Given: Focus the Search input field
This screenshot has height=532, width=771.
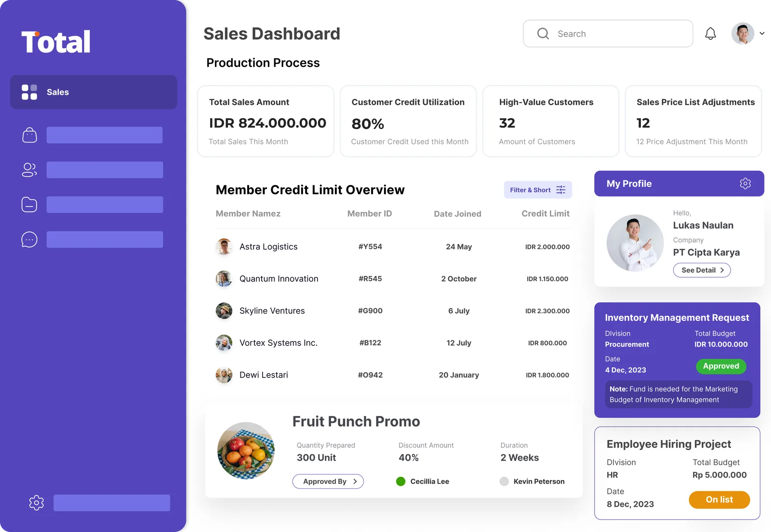Looking at the screenshot, I should 608,34.
